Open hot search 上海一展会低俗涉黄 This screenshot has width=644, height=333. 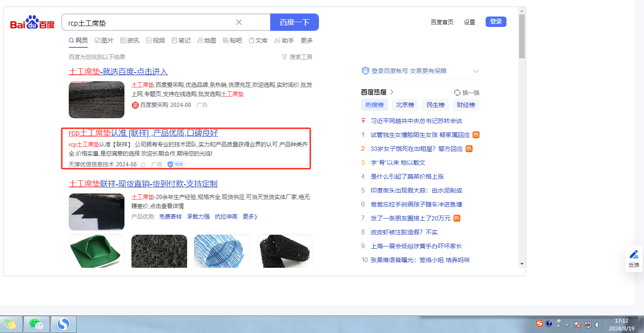click(x=416, y=246)
